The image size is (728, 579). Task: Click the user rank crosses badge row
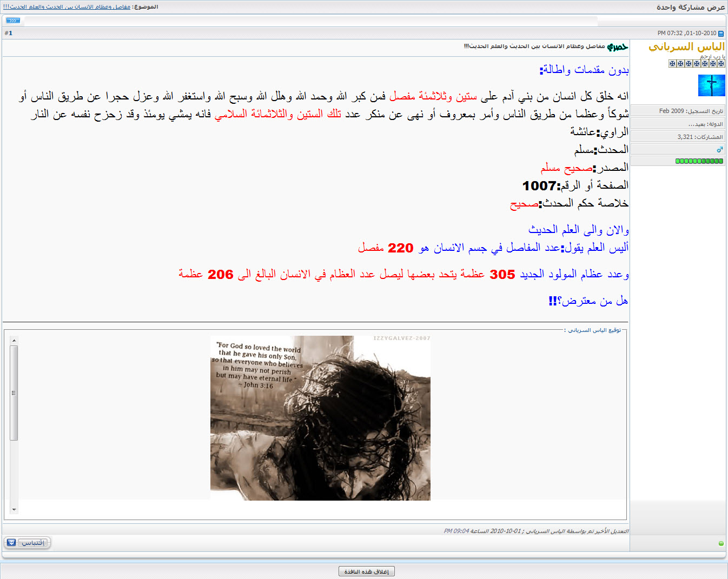click(x=697, y=63)
